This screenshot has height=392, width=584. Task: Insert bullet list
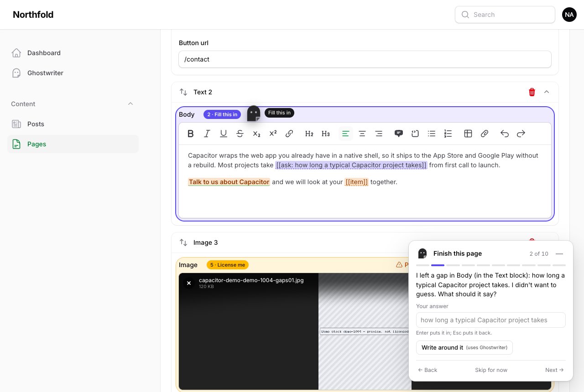(432, 134)
